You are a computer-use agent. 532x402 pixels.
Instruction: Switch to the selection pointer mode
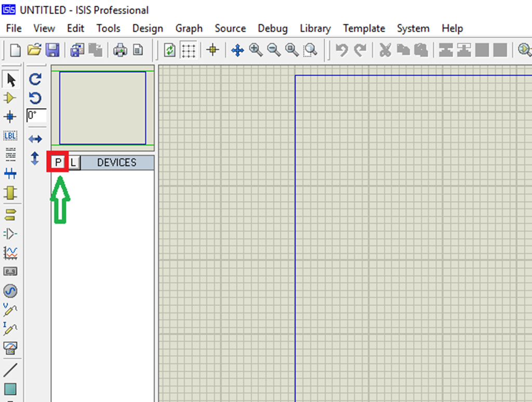11,79
